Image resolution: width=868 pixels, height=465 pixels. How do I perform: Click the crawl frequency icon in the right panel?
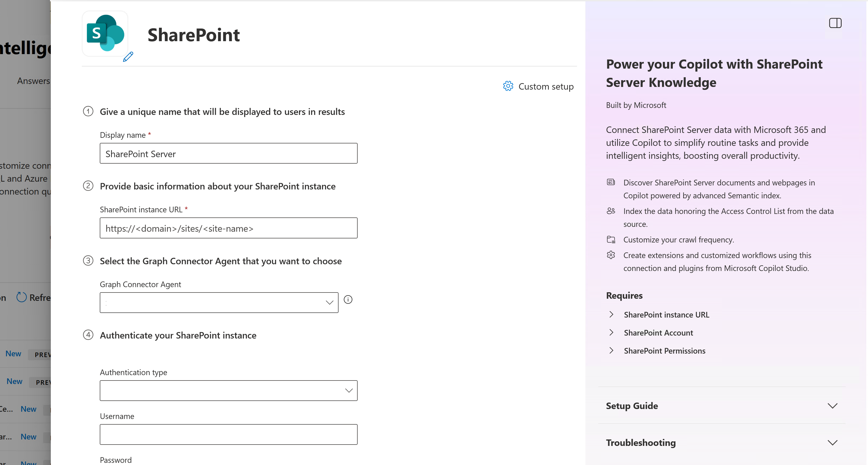(x=611, y=239)
